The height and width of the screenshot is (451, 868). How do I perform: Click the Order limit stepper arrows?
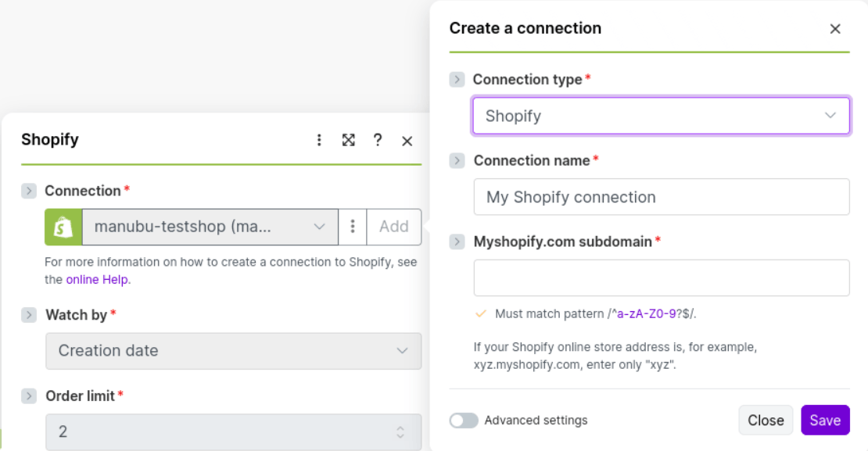pos(400,431)
